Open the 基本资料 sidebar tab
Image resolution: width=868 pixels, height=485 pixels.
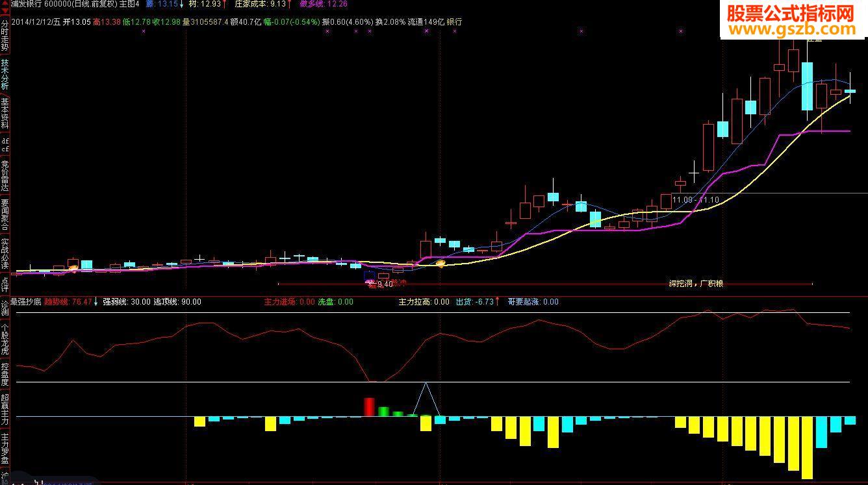5,113
